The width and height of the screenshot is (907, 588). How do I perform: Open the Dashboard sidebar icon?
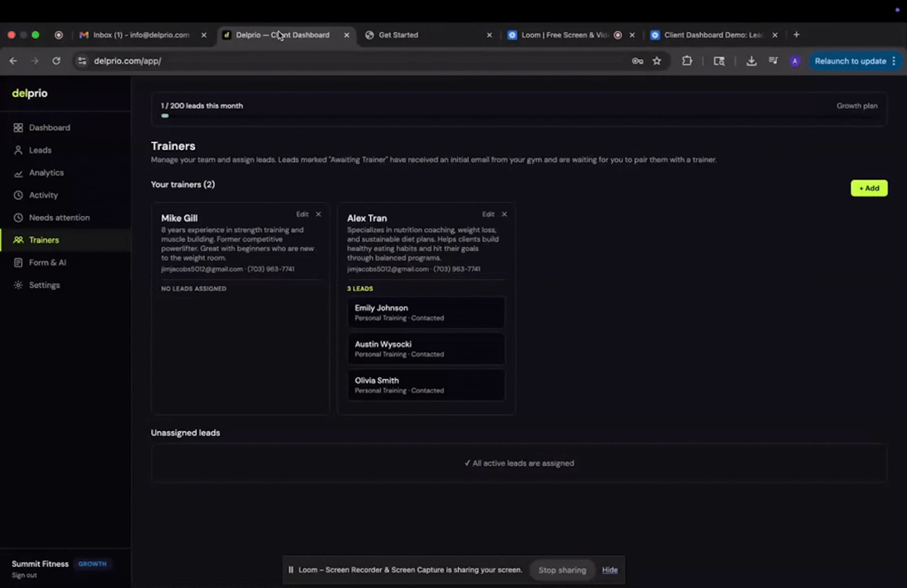[18, 127]
